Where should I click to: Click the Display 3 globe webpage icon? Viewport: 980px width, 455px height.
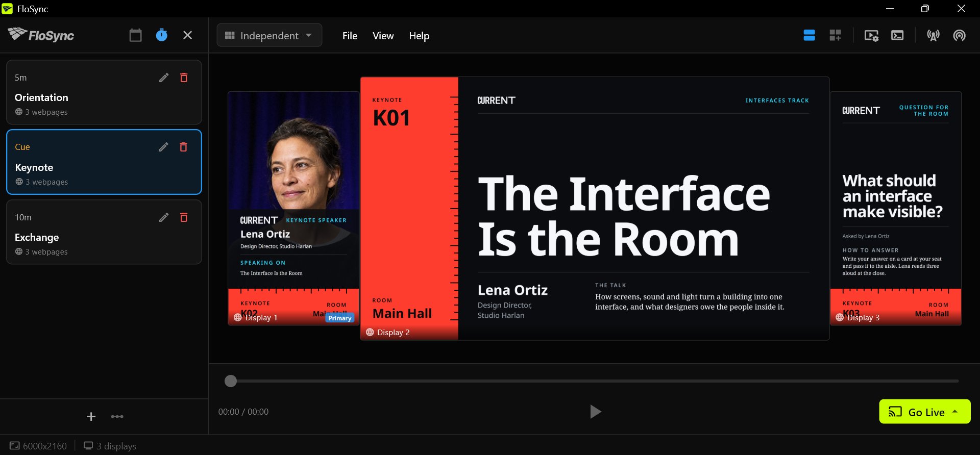pos(840,317)
